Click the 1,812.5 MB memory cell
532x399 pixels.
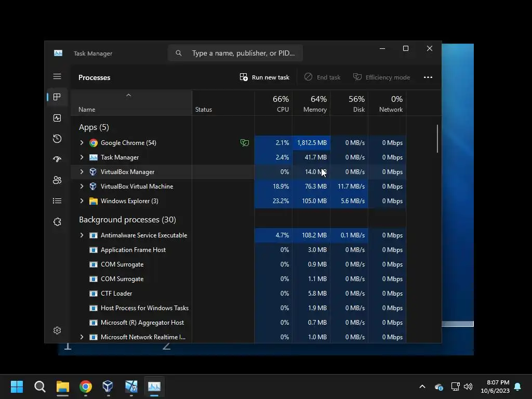point(312,143)
